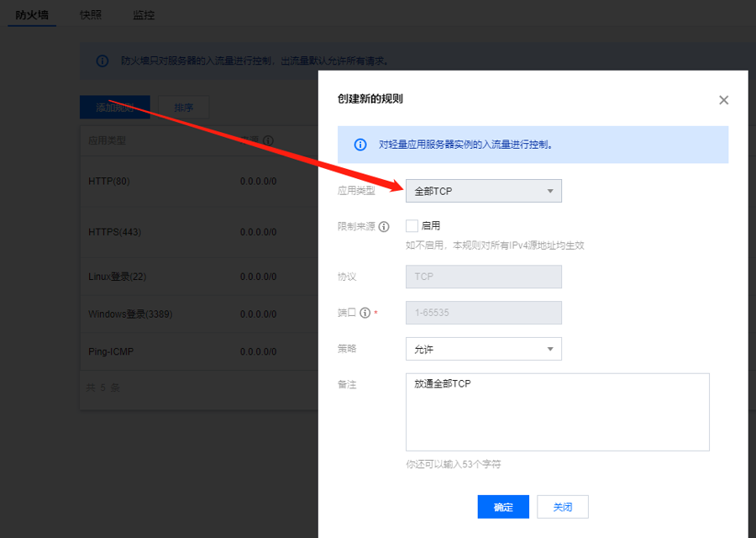Click the info icon in source column header
This screenshot has height=538, width=756.
(268, 141)
